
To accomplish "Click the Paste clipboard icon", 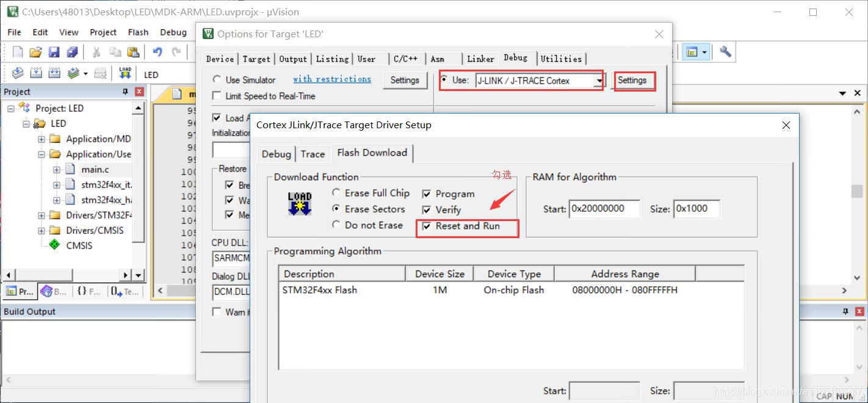I will [x=133, y=53].
